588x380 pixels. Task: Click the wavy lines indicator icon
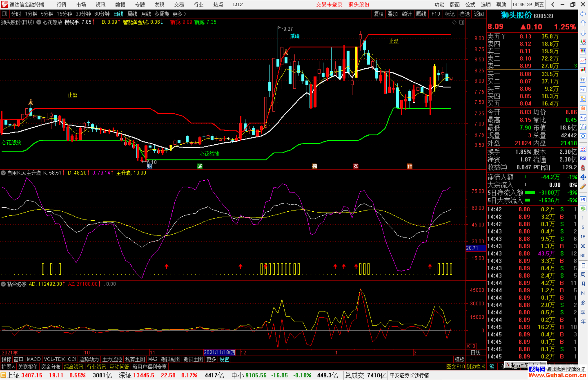583,149
